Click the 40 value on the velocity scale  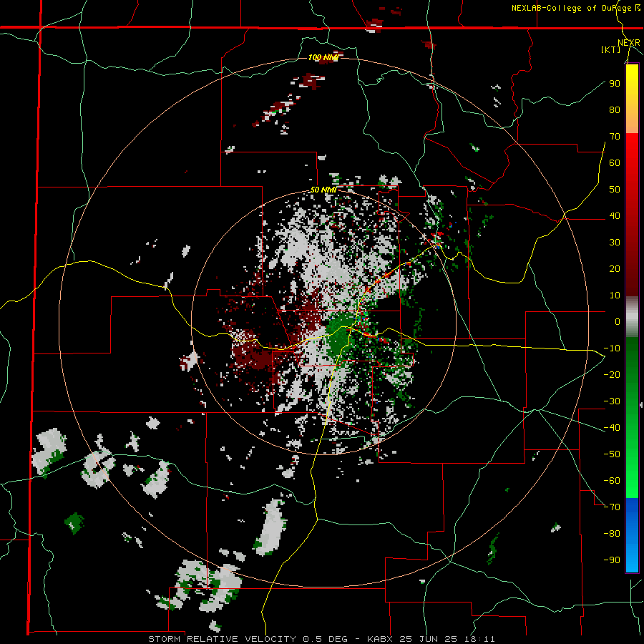pos(615,215)
